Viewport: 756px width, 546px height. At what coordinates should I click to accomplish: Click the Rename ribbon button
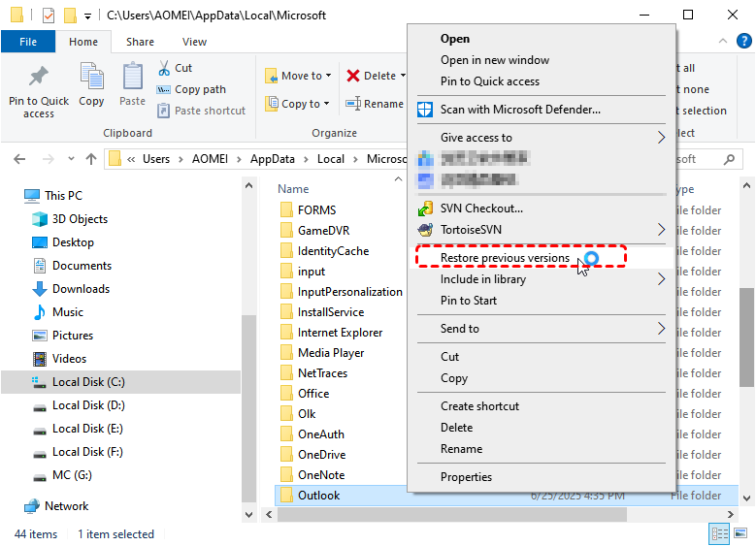375,104
